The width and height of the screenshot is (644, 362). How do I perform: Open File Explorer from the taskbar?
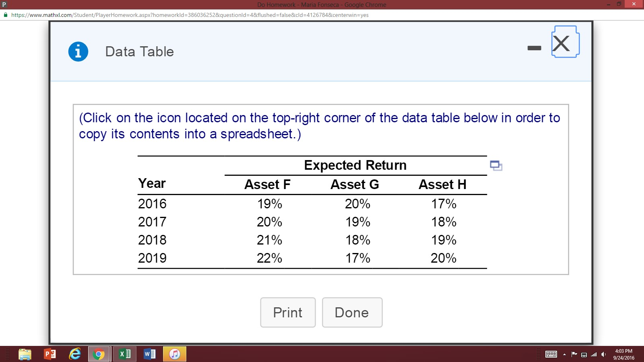click(25, 354)
